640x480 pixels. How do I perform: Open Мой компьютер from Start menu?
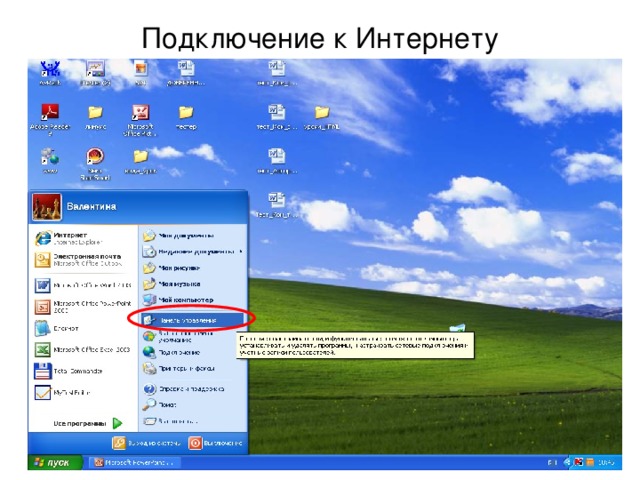click(x=178, y=300)
